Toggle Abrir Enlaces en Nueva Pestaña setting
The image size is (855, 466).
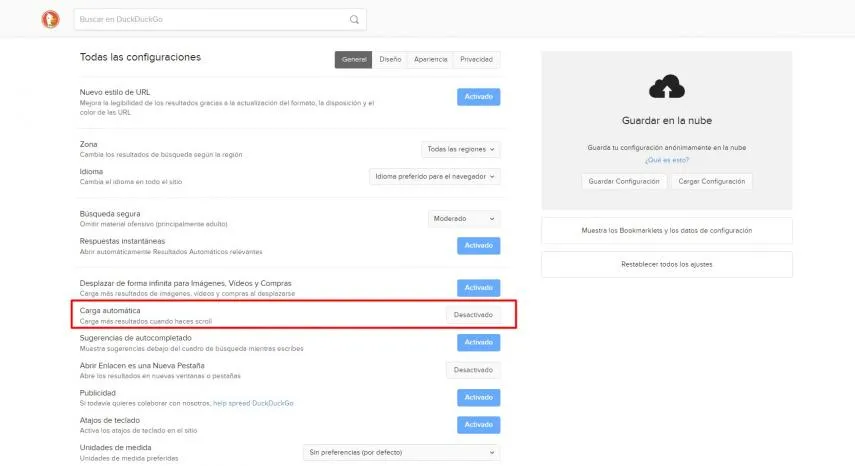(473, 370)
